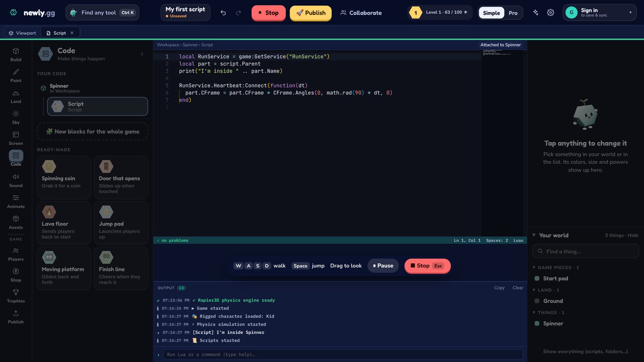Open the Sound panel

click(x=16, y=180)
